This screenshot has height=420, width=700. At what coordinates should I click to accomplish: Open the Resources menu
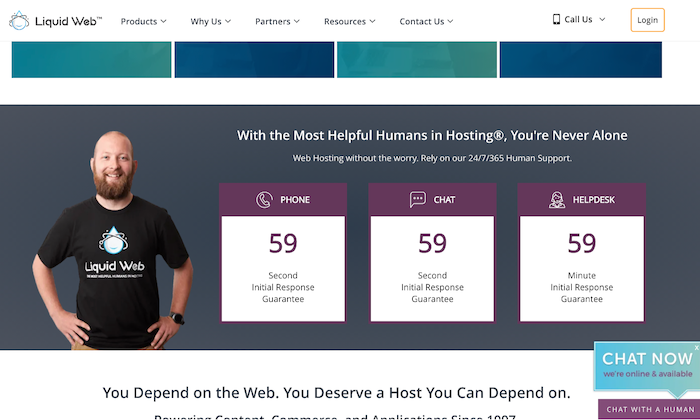tap(350, 21)
